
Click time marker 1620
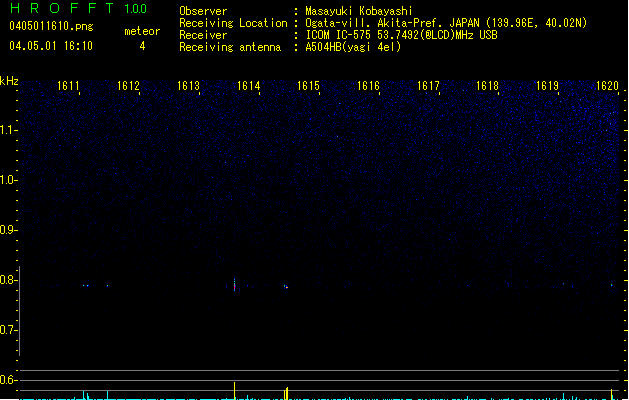coord(607,86)
